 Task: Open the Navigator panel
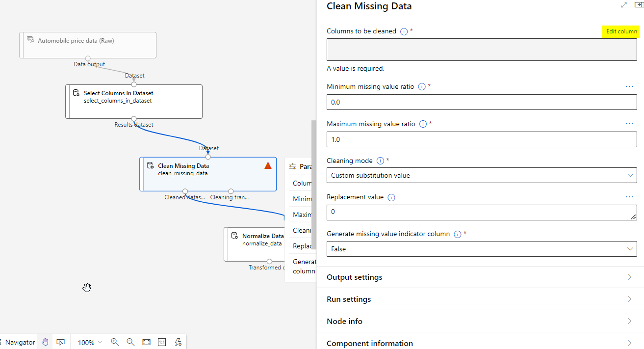click(18, 343)
